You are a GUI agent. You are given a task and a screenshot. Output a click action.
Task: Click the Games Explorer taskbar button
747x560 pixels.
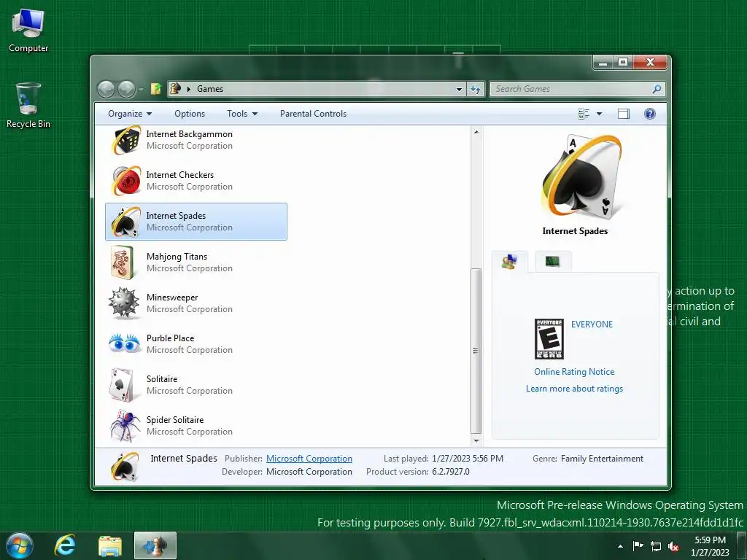click(x=155, y=545)
